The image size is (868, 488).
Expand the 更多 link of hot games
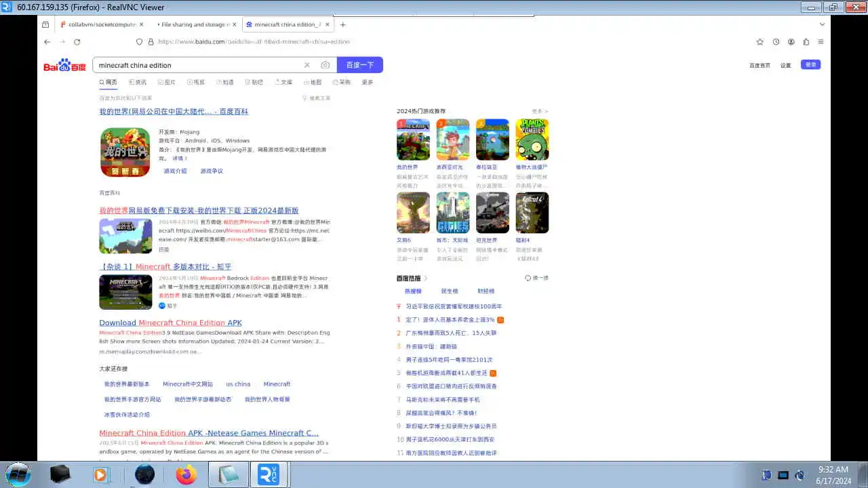540,111
